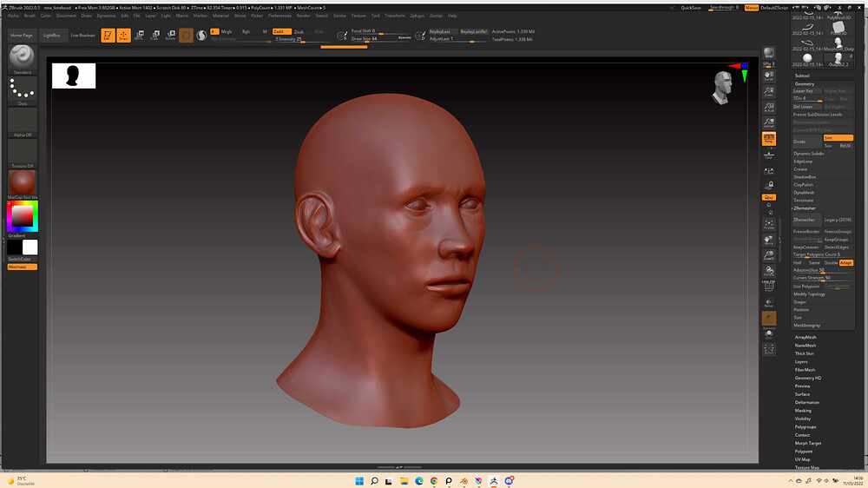This screenshot has width=868, height=488.
Task: Click the Divide button
Action: [x=806, y=142]
